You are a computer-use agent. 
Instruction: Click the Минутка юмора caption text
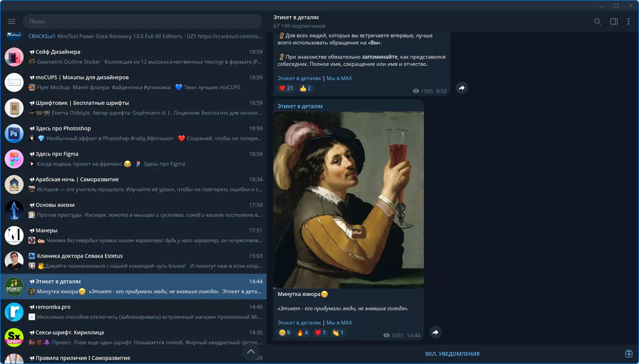click(302, 294)
